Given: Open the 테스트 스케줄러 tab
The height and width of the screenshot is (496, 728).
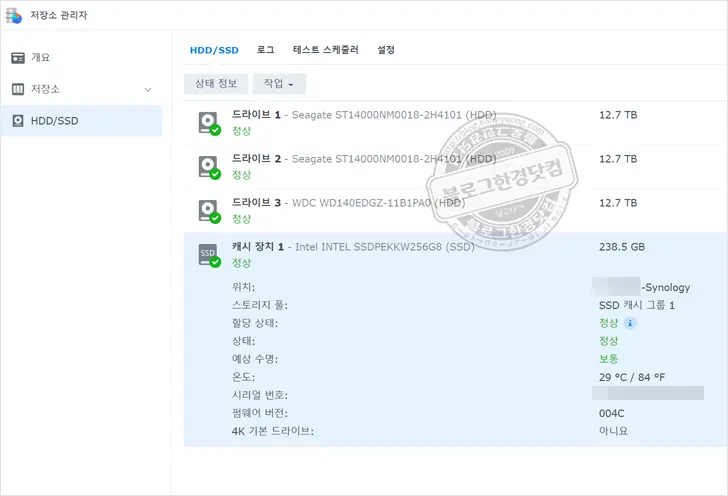Looking at the screenshot, I should (x=326, y=50).
